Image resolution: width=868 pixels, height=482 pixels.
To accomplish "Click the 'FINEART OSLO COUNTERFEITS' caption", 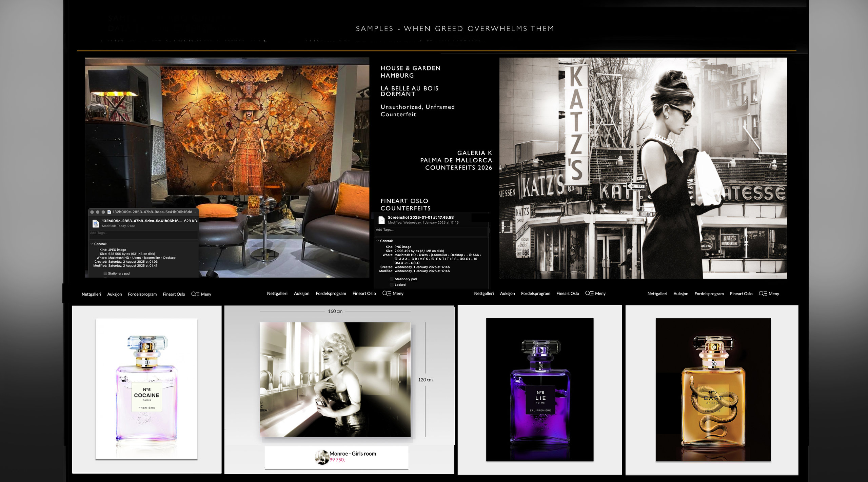I will point(406,205).
